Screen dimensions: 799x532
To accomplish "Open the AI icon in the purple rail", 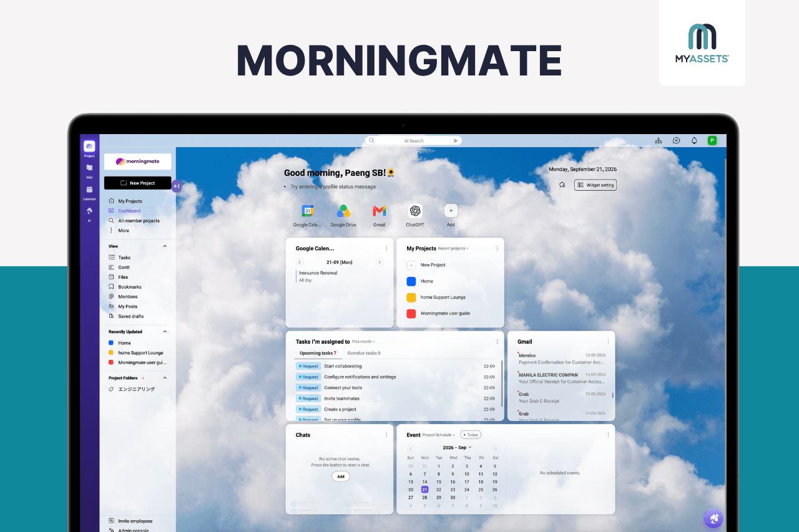I will [89, 211].
